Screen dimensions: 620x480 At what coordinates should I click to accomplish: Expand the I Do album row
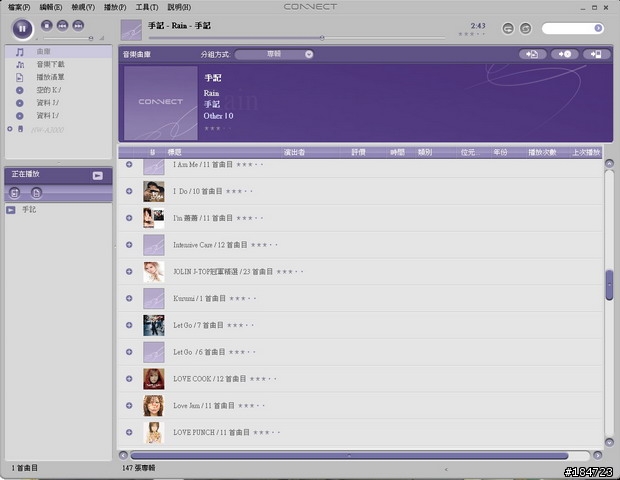coord(129,191)
